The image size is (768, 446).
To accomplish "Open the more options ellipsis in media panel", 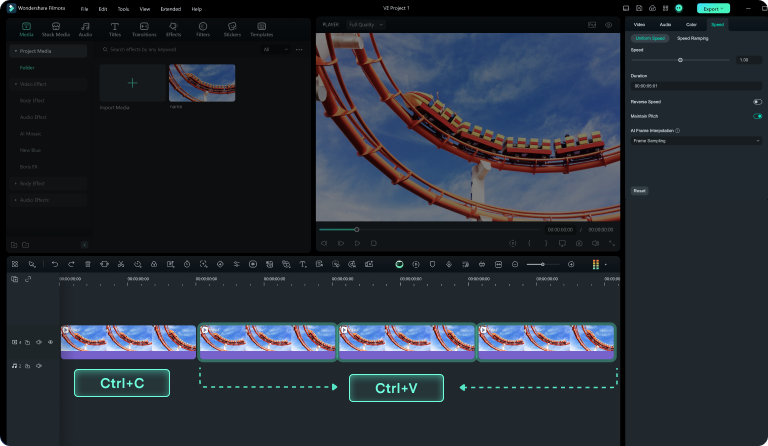I will point(299,49).
